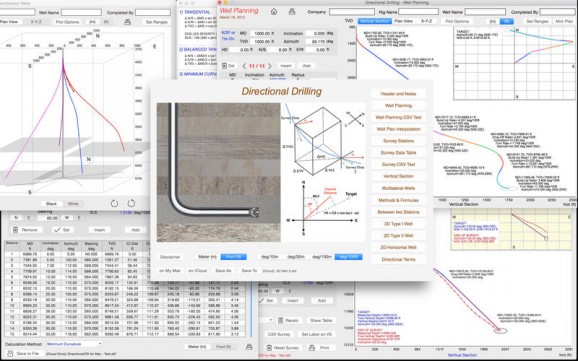Click Show Table in lower middle window
The image size is (578, 361).
[321, 320]
